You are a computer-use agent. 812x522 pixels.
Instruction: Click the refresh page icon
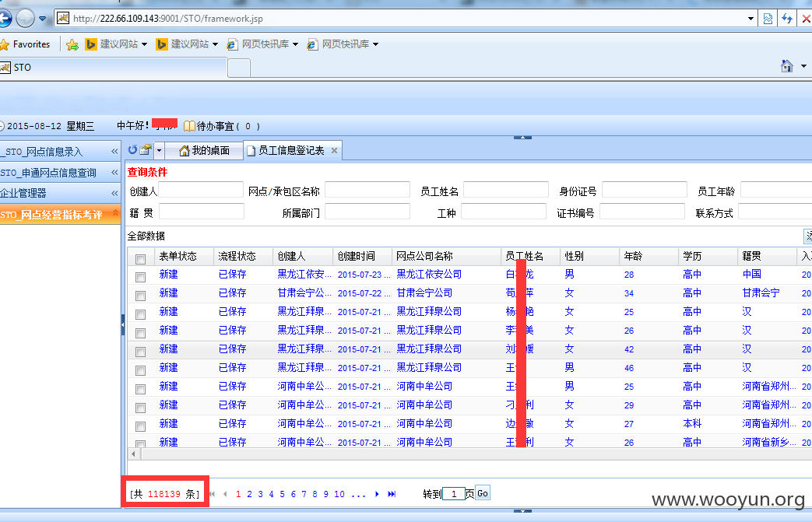tap(787, 19)
